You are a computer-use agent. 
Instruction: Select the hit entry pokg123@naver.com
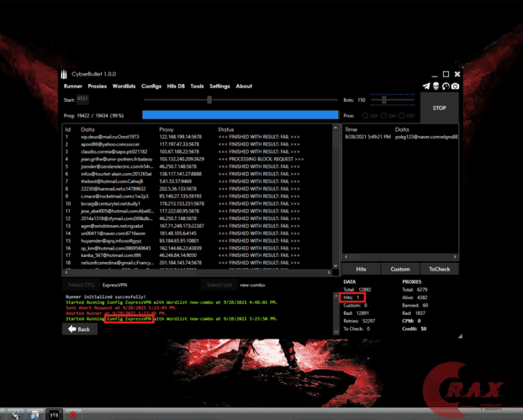(401, 137)
